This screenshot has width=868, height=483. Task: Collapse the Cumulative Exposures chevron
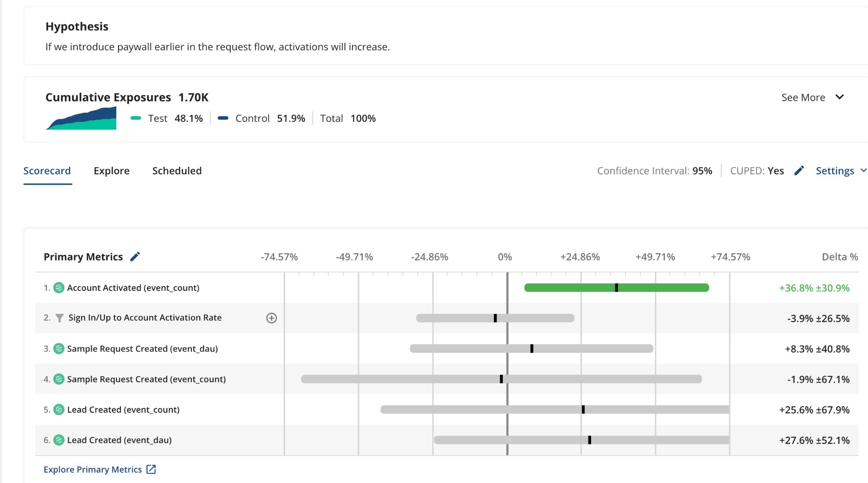coord(840,97)
